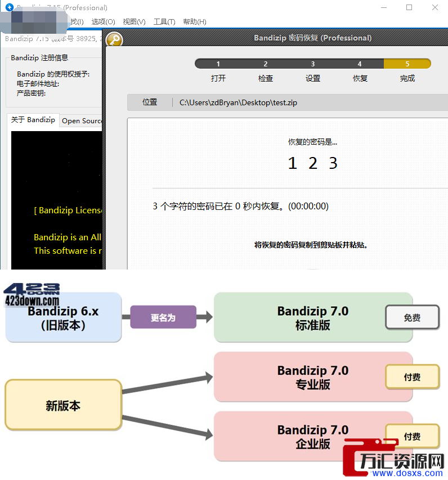Click the Bandizip 6.x (旧版本) box
The image size is (448, 480).
coord(64,317)
